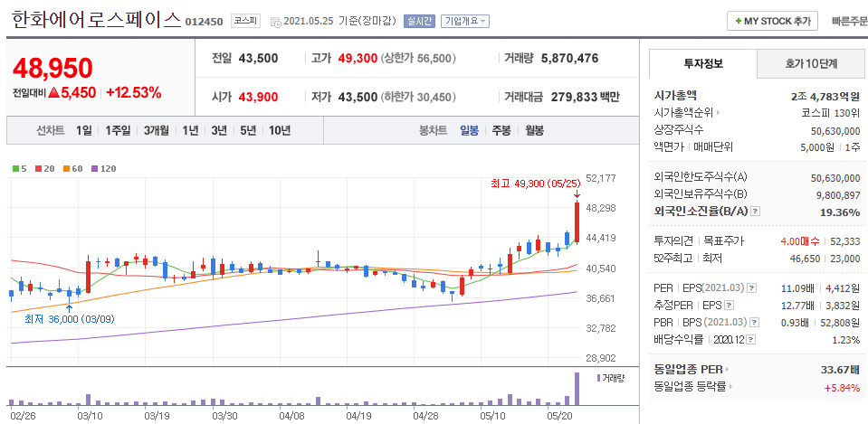868x424 pixels.
Task: Select the 1일 line chart period
Action: [x=84, y=131]
